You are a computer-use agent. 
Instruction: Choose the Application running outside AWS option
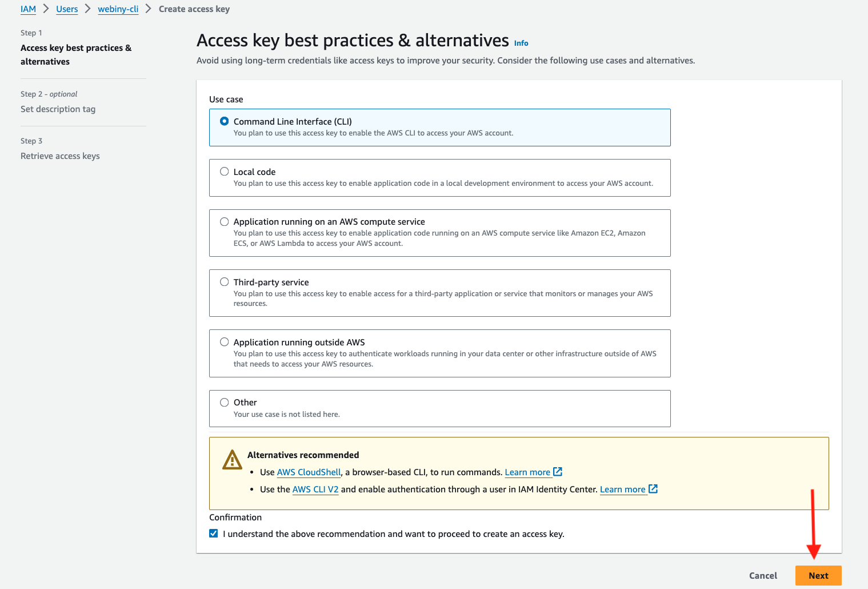(x=224, y=341)
